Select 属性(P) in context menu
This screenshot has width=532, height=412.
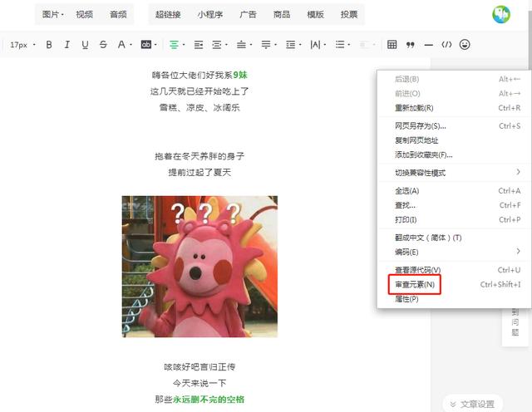[454, 299]
